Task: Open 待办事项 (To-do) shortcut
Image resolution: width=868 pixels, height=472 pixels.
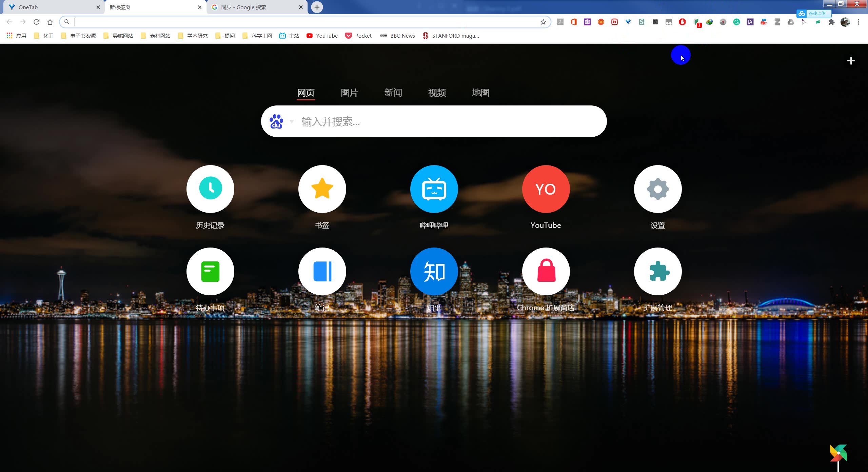Action: (x=210, y=271)
